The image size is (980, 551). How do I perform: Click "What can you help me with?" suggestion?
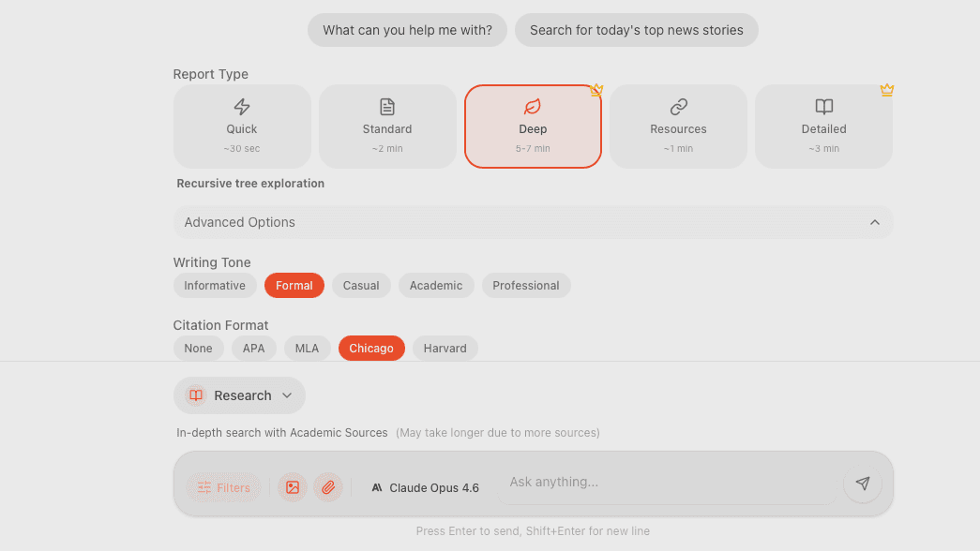(x=407, y=30)
